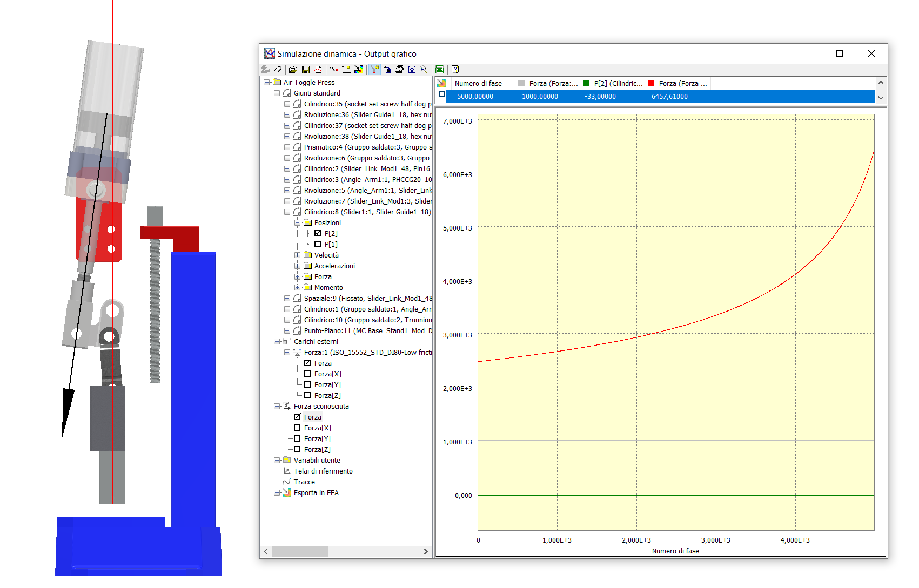Expand the Momento folder
The height and width of the screenshot is (588, 919).
(x=297, y=287)
